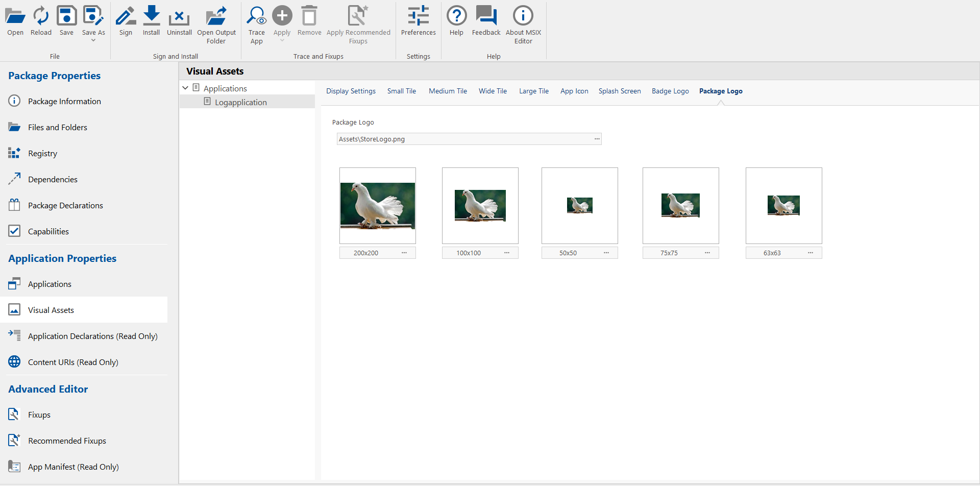Open the Fixups advanced editor

(x=39, y=415)
